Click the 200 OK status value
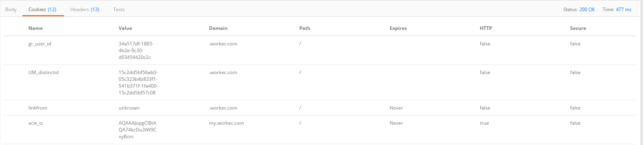 (x=587, y=9)
